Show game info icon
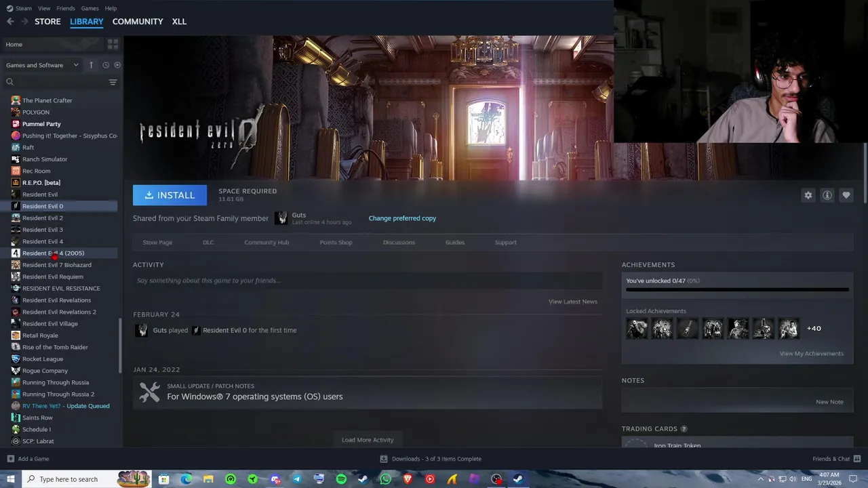868x488 pixels. coord(827,195)
